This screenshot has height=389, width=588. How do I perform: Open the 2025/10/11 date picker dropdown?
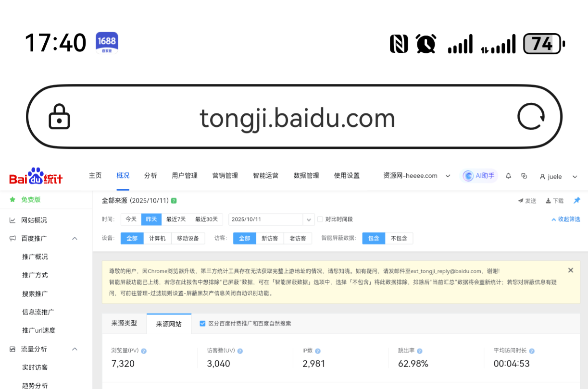(x=309, y=219)
